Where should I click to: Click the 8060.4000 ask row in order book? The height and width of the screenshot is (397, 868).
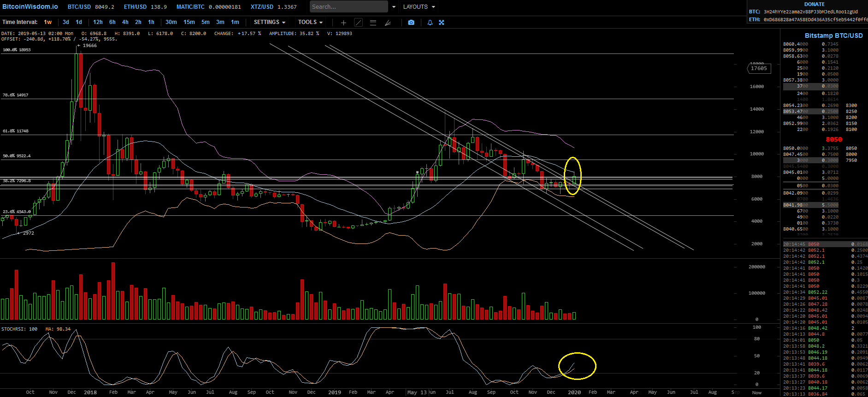click(x=811, y=44)
